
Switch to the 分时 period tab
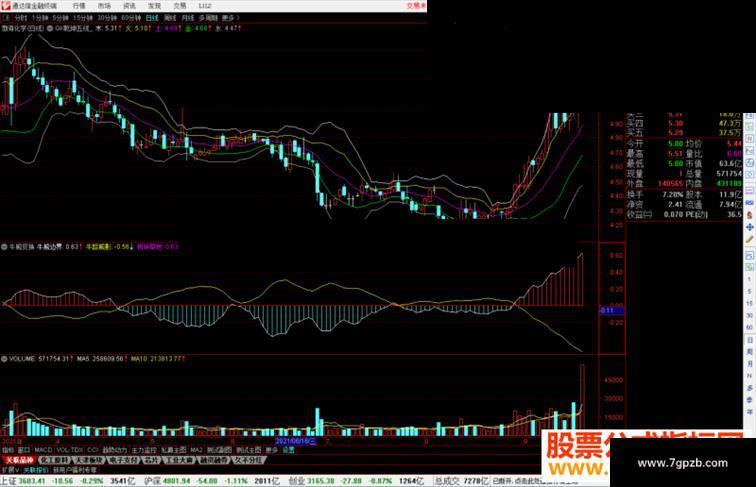coord(21,18)
